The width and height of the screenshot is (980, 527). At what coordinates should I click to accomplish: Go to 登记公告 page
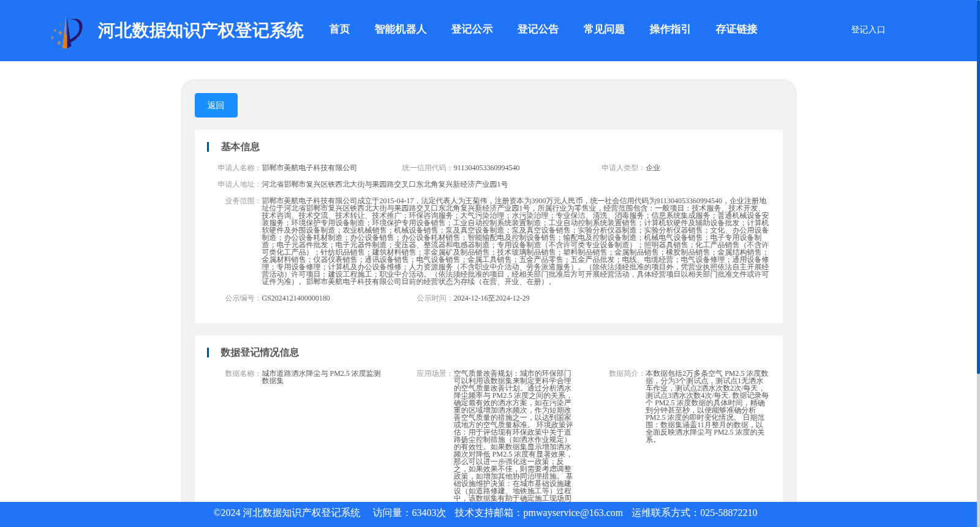click(x=538, y=29)
